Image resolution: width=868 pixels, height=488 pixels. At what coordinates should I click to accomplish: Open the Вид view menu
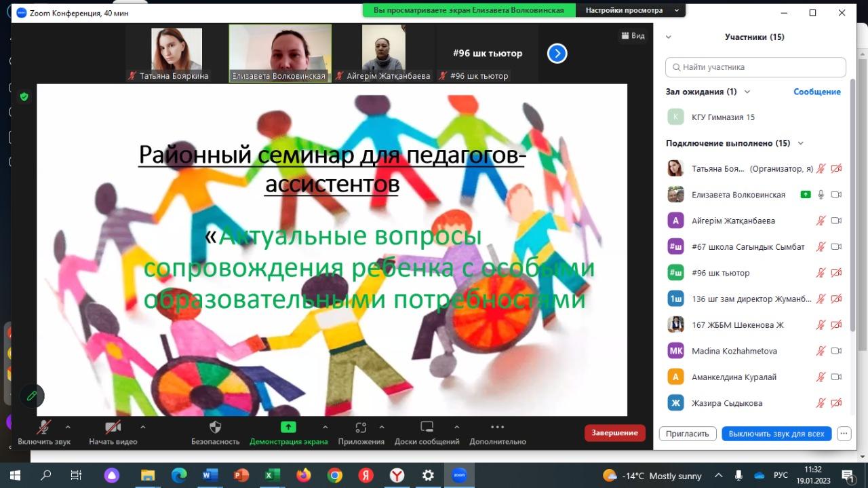[x=633, y=35]
